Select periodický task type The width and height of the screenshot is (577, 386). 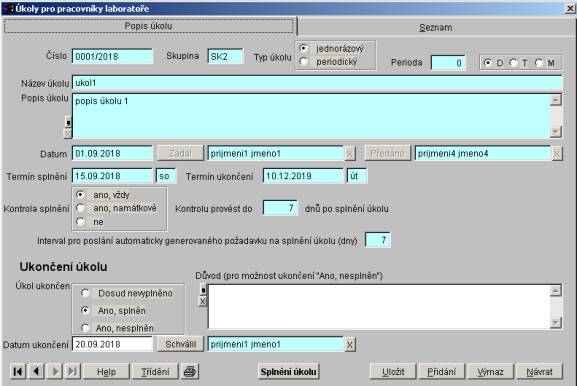(304, 61)
